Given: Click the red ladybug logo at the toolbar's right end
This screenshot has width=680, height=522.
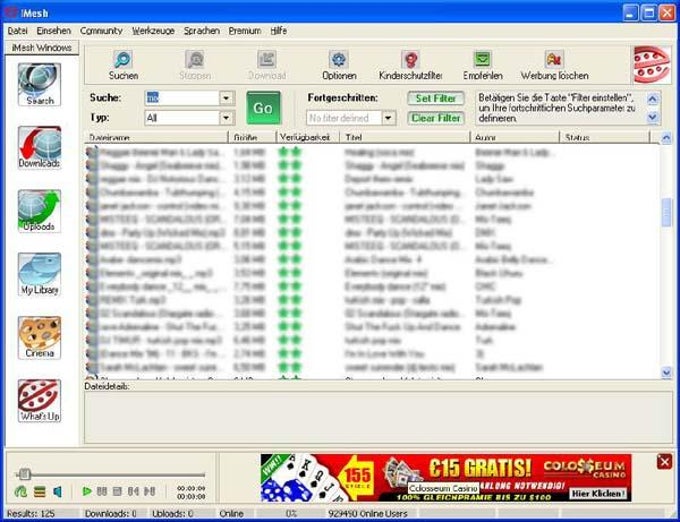Looking at the screenshot, I should pyautogui.click(x=651, y=65).
